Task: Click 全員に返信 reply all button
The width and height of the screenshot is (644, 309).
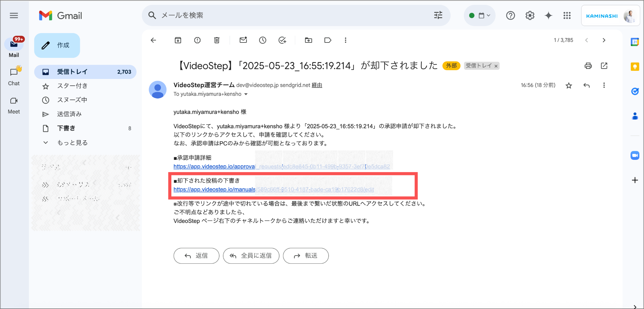Action: [251, 256]
